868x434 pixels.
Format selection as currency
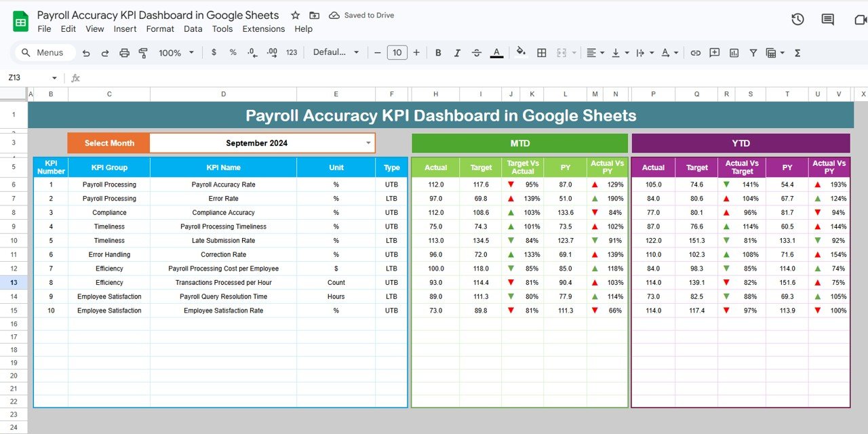coord(214,52)
